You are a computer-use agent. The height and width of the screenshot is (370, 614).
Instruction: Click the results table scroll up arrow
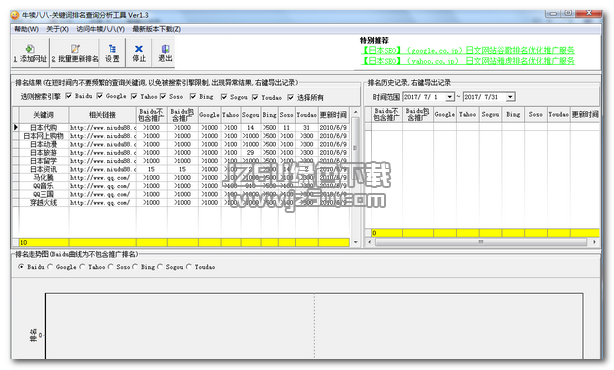356,112
